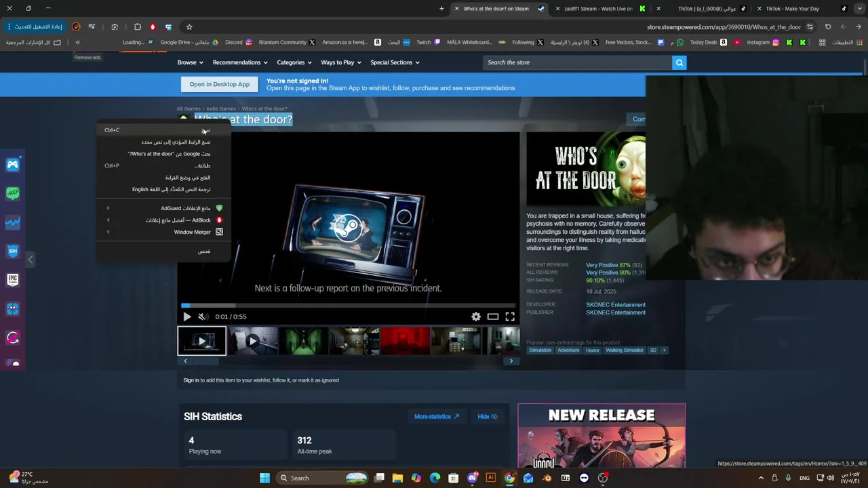
Task: Click the Simulation tag
Action: point(540,350)
